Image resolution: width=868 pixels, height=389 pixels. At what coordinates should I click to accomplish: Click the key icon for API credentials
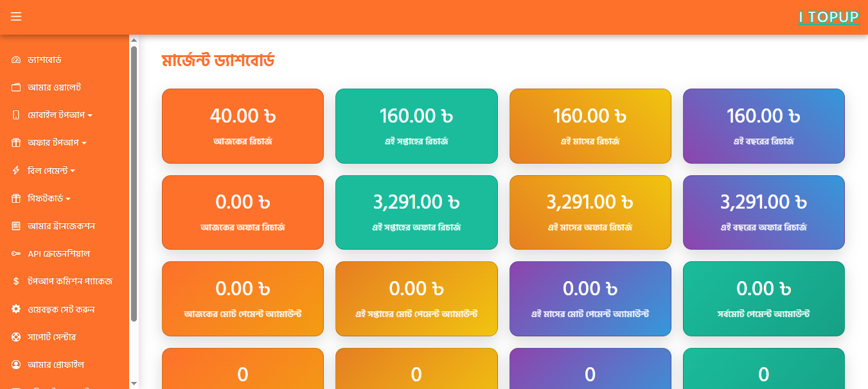coord(16,254)
